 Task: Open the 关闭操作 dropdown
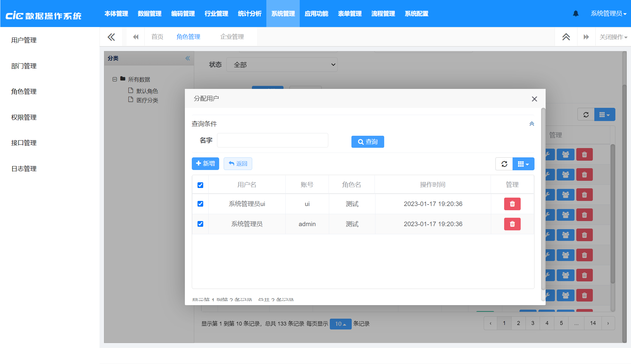click(613, 37)
